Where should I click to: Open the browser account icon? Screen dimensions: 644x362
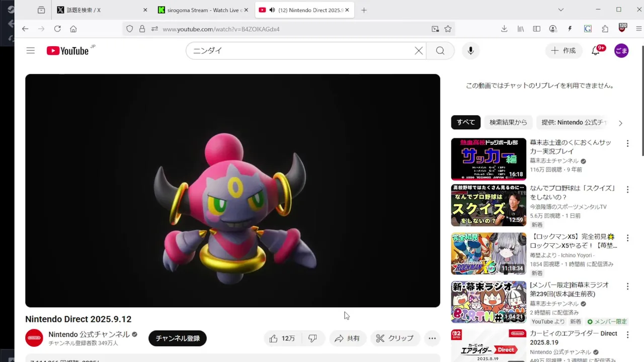(553, 29)
